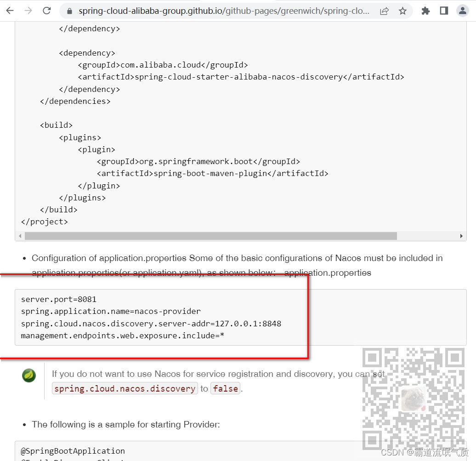Open the browser extensions puzzle-piece icon

pyautogui.click(x=425, y=10)
